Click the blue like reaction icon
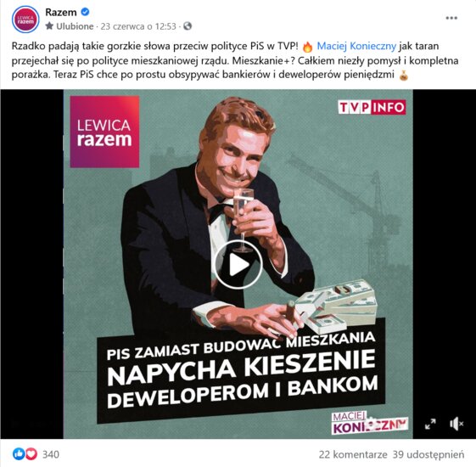The width and height of the screenshot is (476, 467). coord(18,454)
